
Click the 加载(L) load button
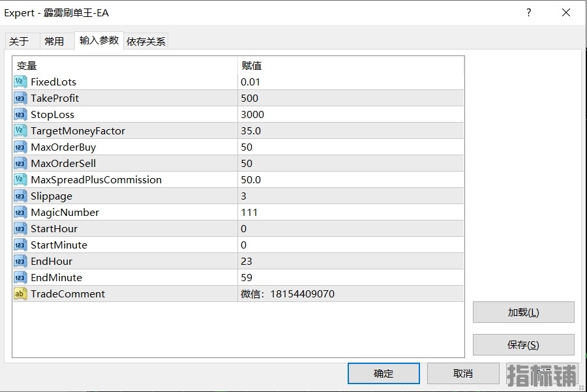tap(523, 312)
